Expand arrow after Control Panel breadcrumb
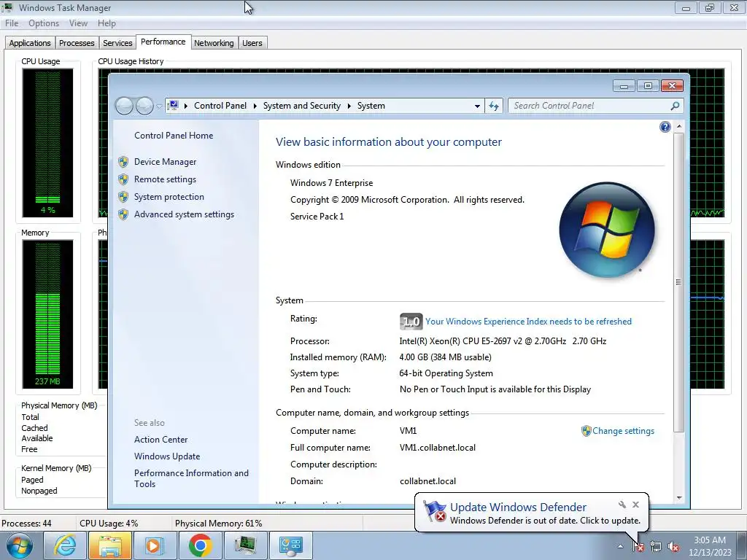The image size is (747, 560). coord(255,106)
